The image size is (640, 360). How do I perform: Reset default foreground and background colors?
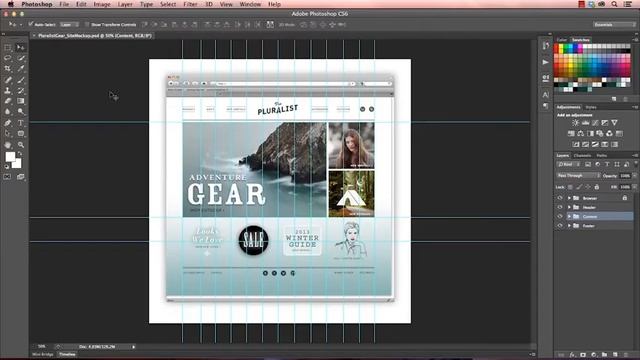pyautogui.click(x=7, y=166)
